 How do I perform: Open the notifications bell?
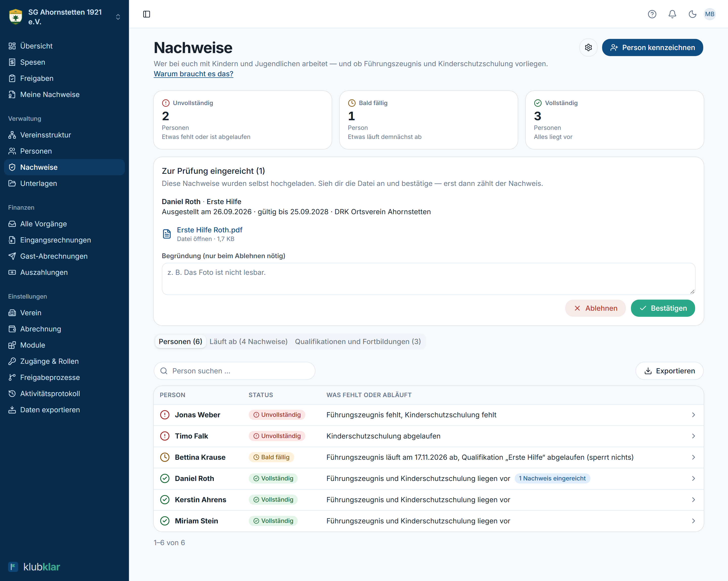672,14
